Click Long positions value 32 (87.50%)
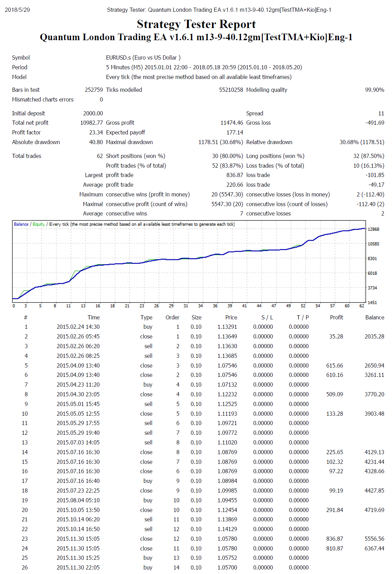The image size is (392, 574). [x=369, y=156]
